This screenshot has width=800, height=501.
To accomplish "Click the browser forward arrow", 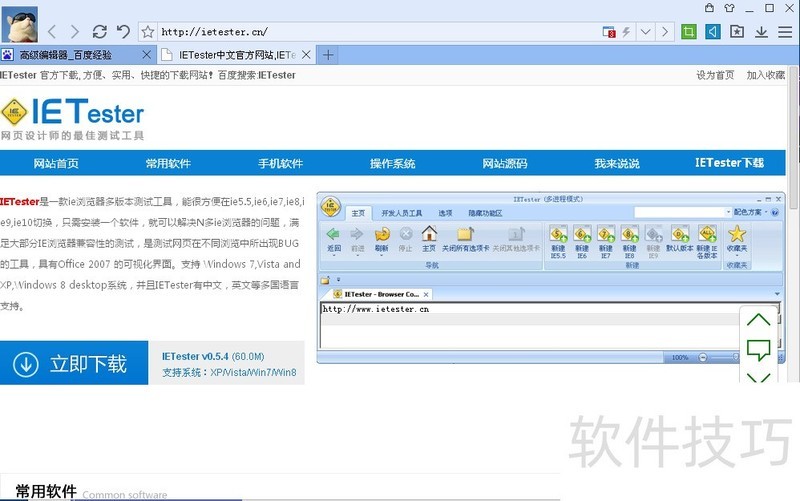I will click(x=74, y=32).
